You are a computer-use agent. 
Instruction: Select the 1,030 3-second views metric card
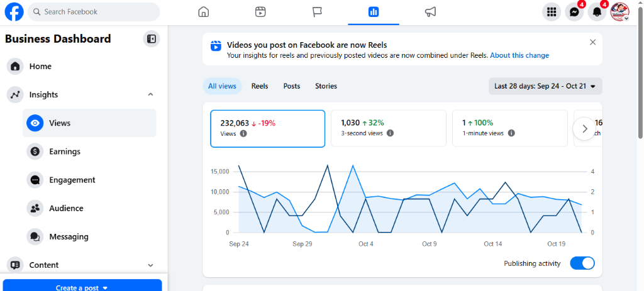389,128
